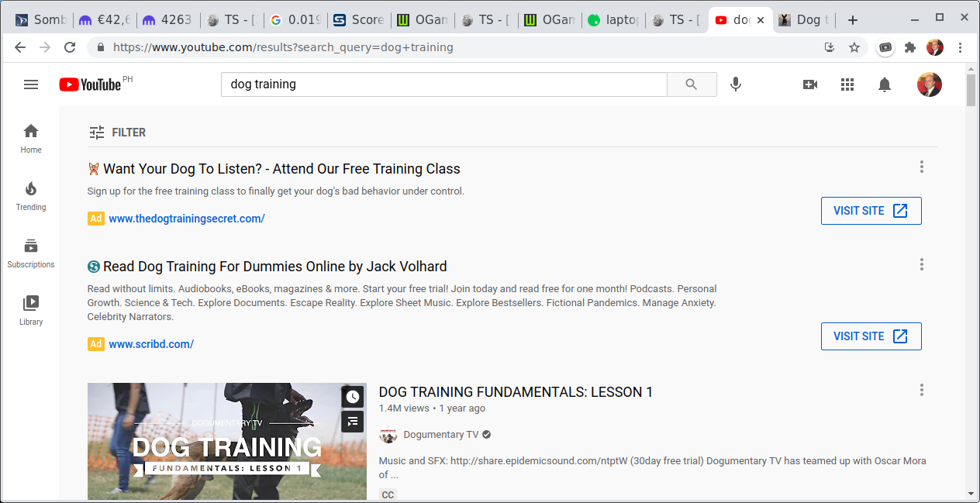Open a new browser tab
Viewport: 980px width, 503px height.
[852, 20]
